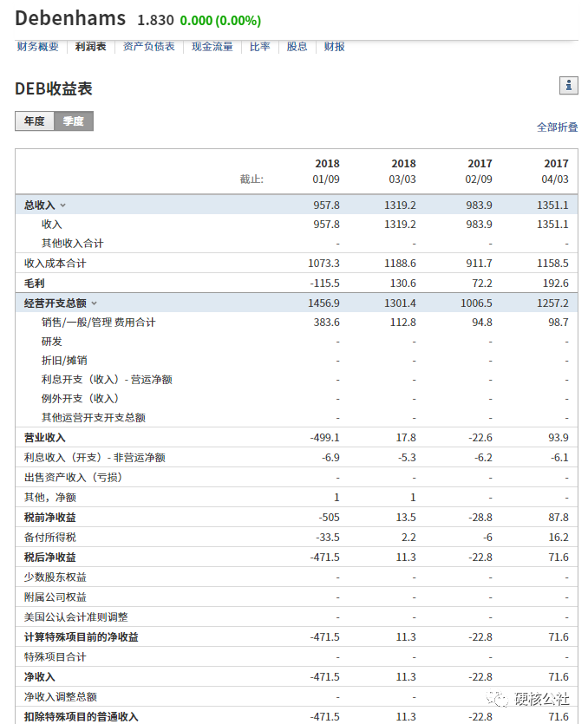Click the 出售资产收入（亏损）row label

[x=75, y=478]
